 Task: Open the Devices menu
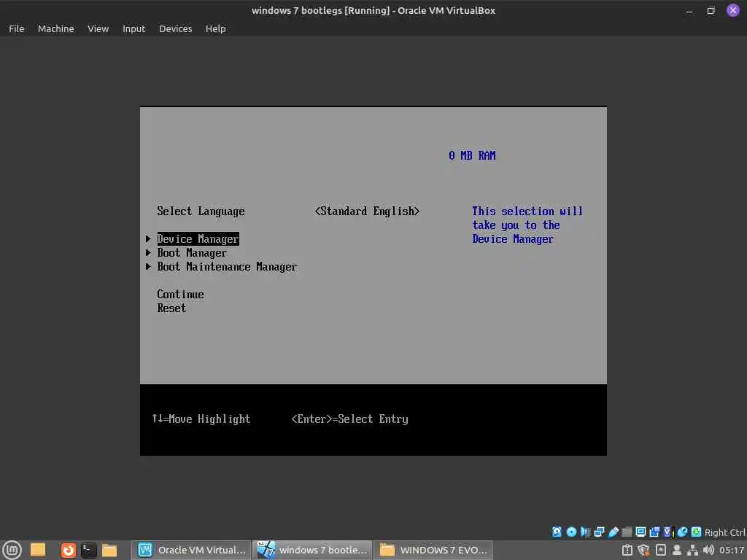pyautogui.click(x=175, y=28)
